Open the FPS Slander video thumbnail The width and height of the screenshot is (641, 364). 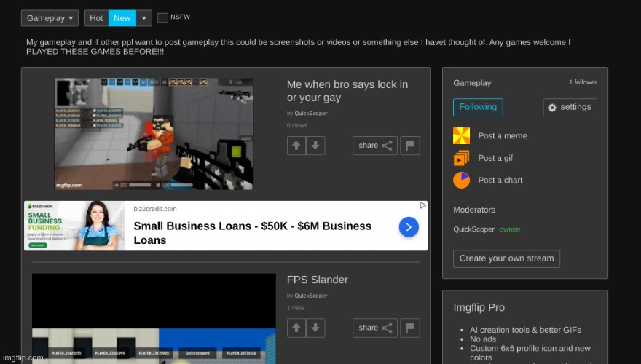pyautogui.click(x=154, y=319)
